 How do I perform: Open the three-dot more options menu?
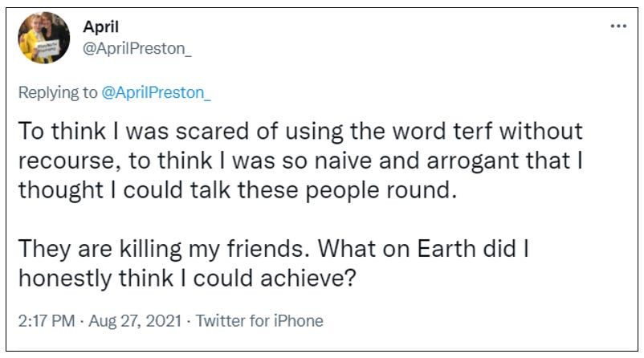[x=618, y=26]
